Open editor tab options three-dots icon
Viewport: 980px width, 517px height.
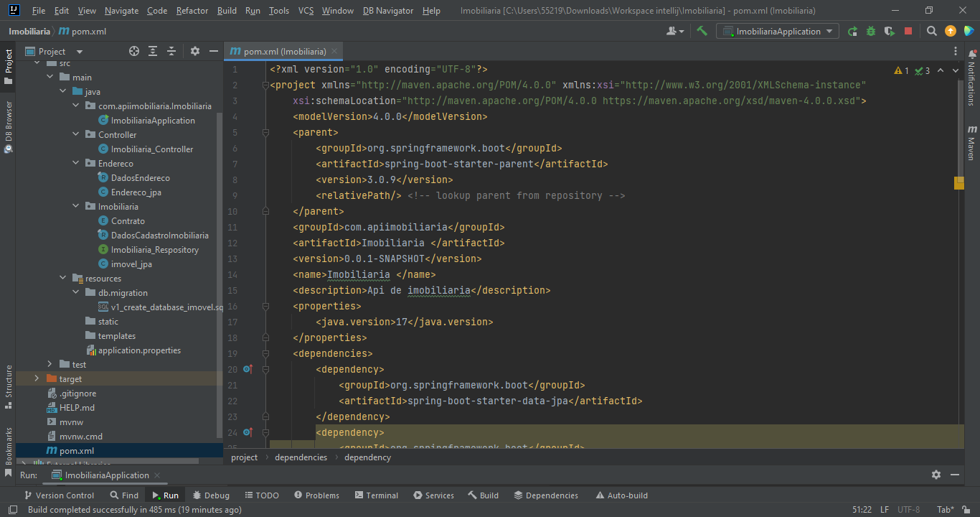pyautogui.click(x=956, y=51)
